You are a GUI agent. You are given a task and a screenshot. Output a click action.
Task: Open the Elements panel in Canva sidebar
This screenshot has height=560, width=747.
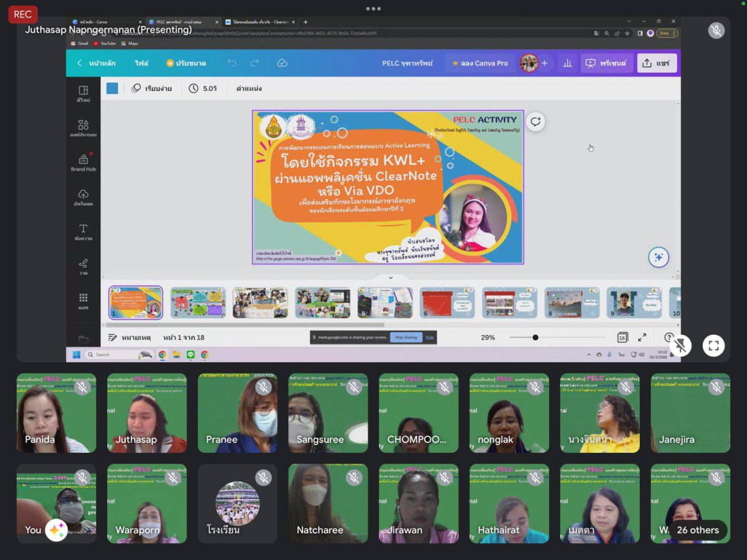coord(83,128)
